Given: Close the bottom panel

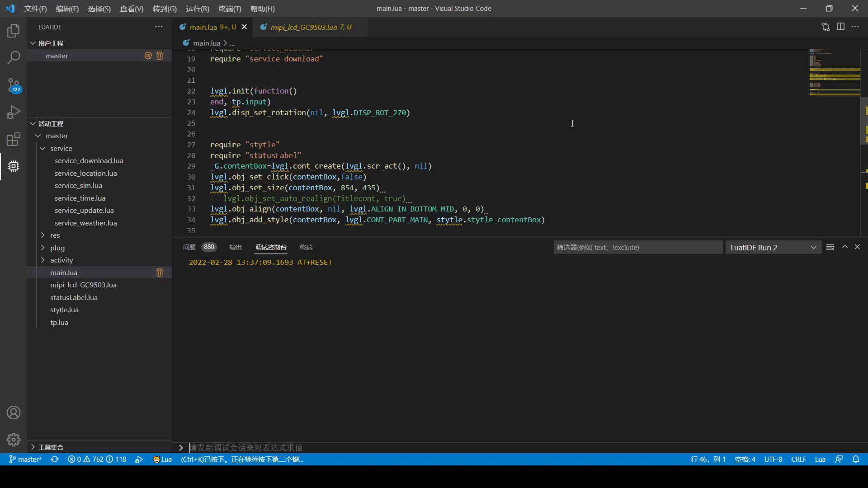Looking at the screenshot, I should coord(857,247).
